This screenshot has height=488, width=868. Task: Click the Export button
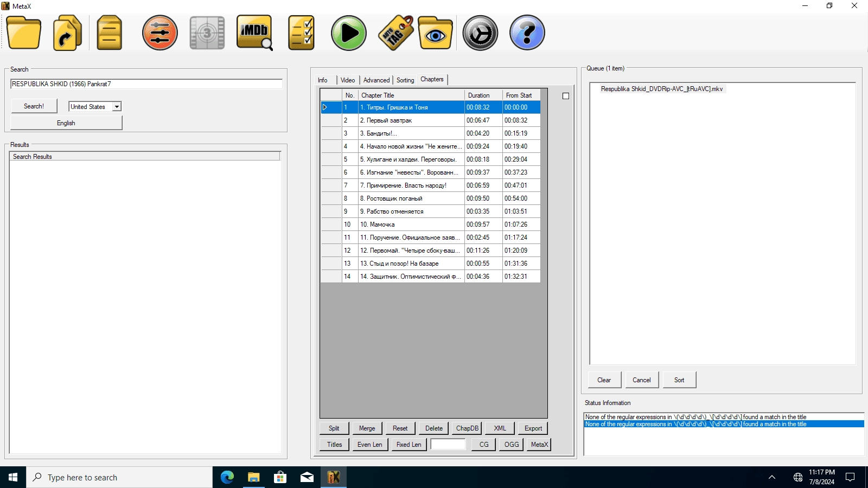[533, 428]
